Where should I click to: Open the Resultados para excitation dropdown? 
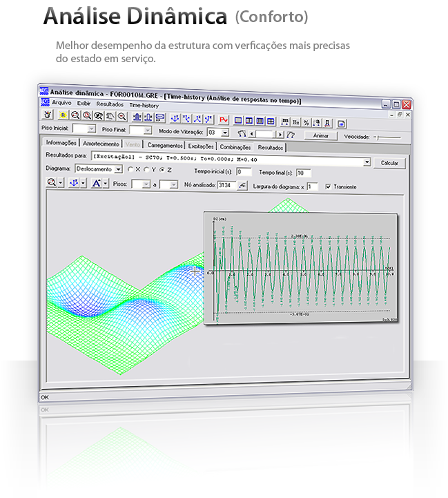pos(367,162)
